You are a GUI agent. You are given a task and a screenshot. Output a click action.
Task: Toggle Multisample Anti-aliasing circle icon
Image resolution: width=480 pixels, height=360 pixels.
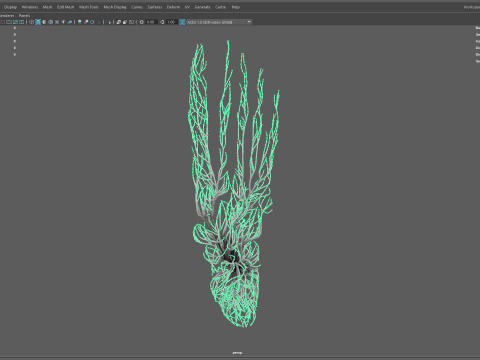(x=92, y=22)
